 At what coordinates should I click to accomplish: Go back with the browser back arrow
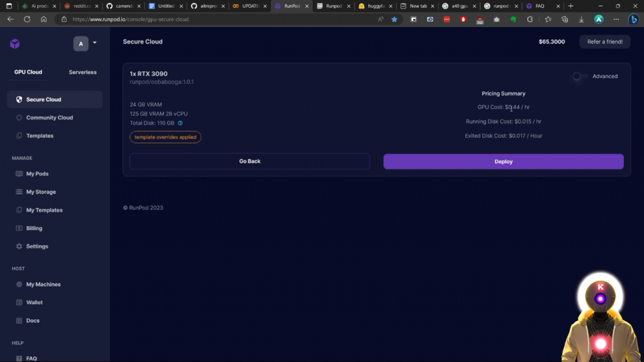click(10, 19)
